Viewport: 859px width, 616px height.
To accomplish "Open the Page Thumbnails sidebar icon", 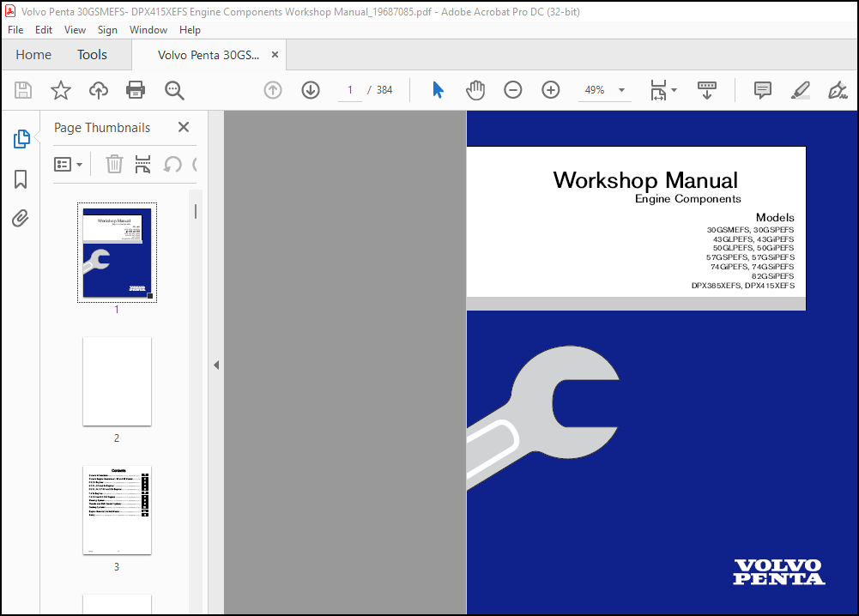I will 21,139.
